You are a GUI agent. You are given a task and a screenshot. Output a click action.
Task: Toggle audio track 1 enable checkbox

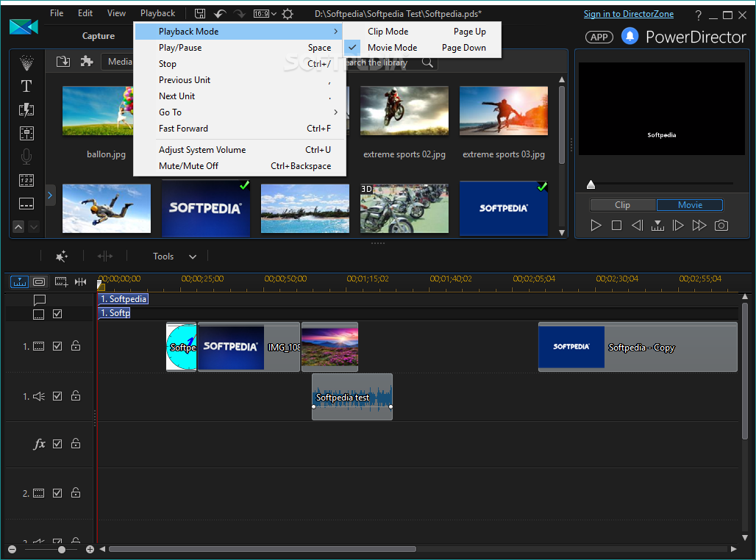[57, 396]
